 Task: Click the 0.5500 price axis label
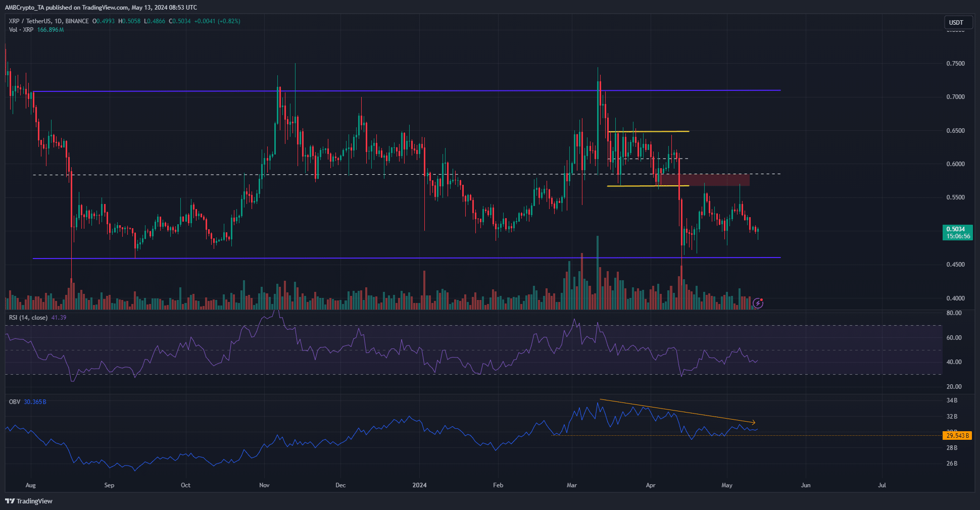coord(955,197)
